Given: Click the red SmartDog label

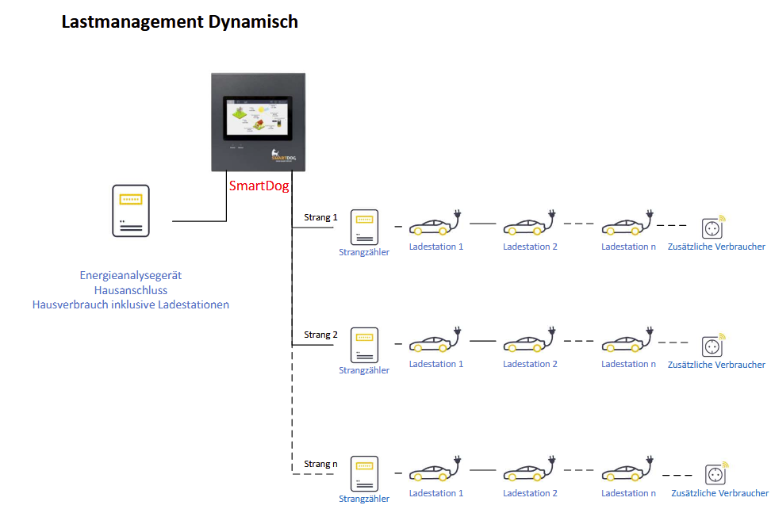Looking at the screenshot, I should [x=259, y=186].
